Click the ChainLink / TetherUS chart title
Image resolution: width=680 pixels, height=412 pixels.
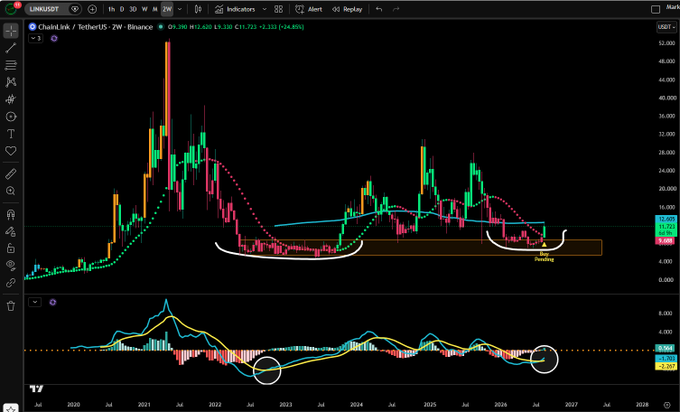95,27
